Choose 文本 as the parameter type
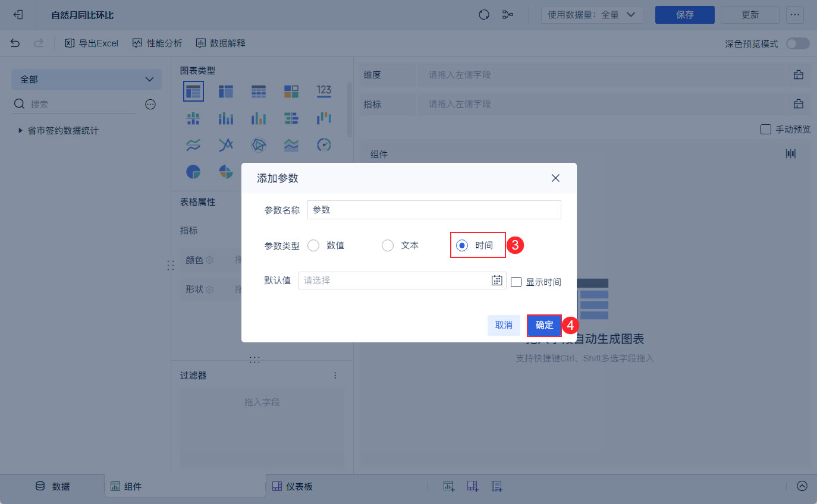This screenshot has width=817, height=504. (388, 245)
